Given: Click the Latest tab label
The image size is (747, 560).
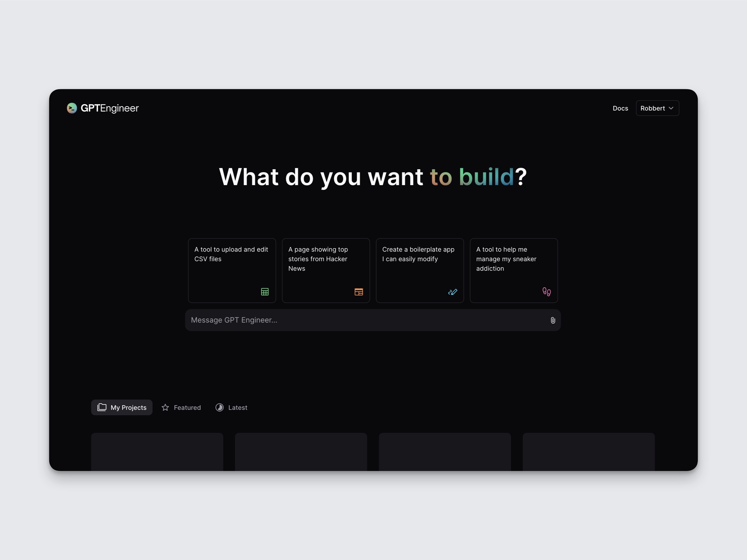Looking at the screenshot, I should (x=238, y=407).
